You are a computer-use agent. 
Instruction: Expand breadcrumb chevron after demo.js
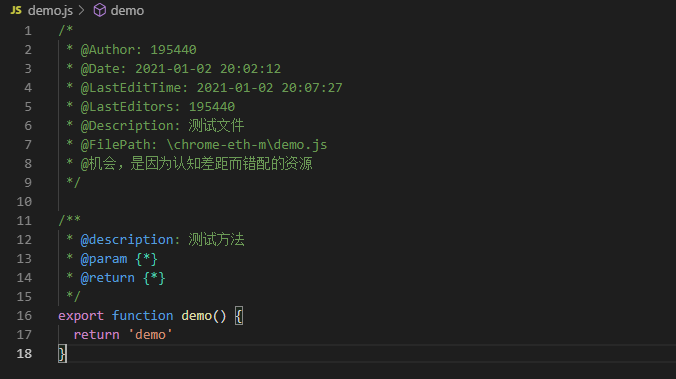click(81, 10)
